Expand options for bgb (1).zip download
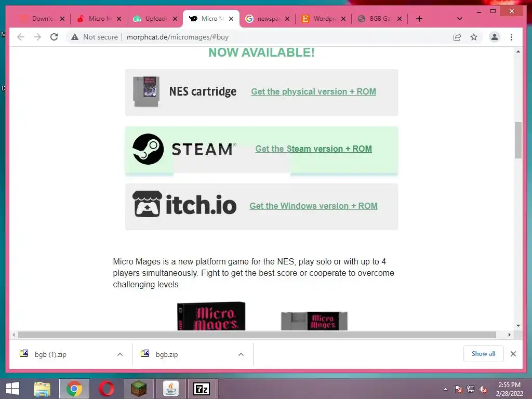The image size is (532, 399). [120, 354]
